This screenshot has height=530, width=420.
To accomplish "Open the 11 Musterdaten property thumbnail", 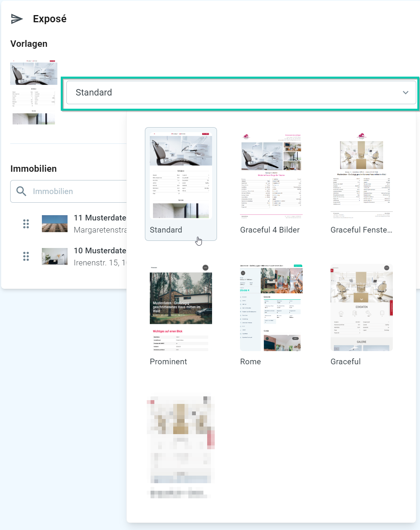I will click(x=55, y=223).
